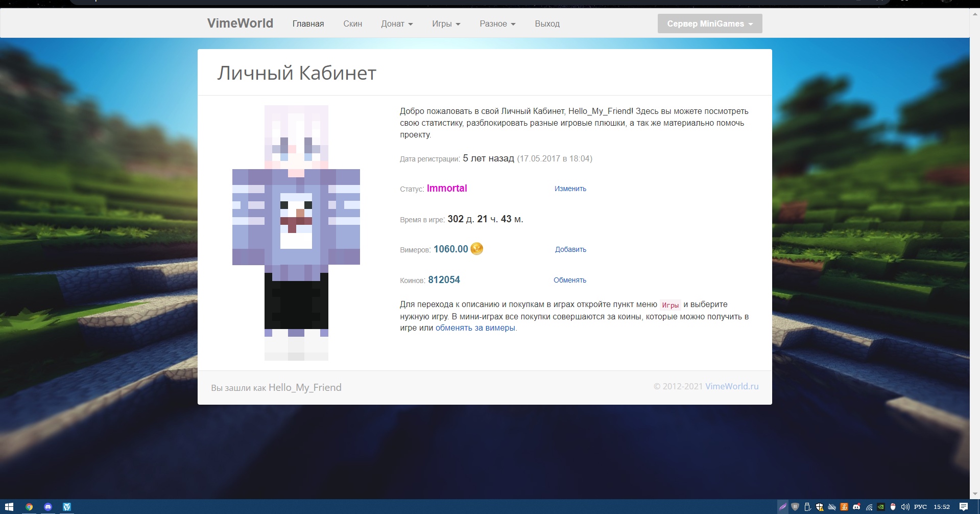The image size is (980, 514).
Task: Click the NVIDIA tray icon
Action: click(881, 507)
